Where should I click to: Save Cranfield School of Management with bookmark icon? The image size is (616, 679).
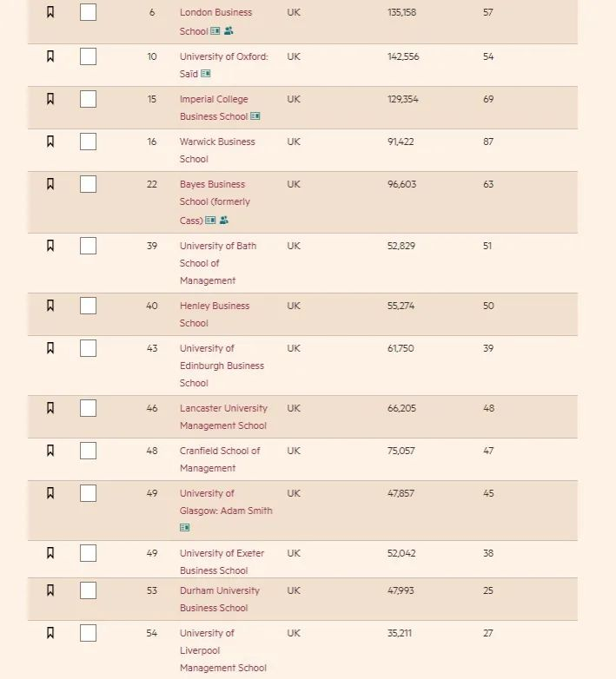click(x=50, y=451)
